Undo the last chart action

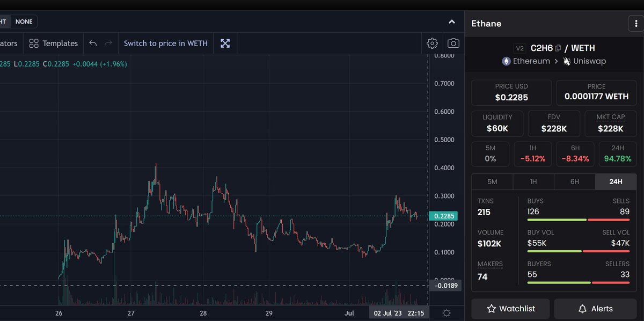[93, 43]
